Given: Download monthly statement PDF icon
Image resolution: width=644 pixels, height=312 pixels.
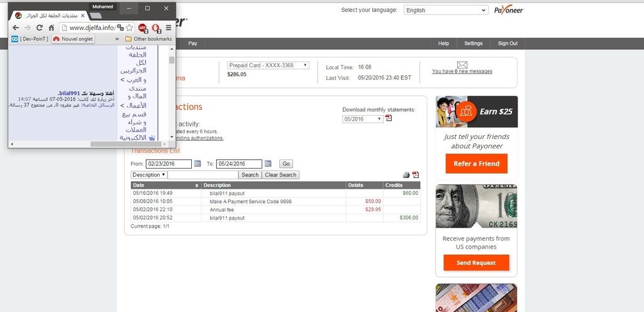Looking at the screenshot, I should click(389, 118).
